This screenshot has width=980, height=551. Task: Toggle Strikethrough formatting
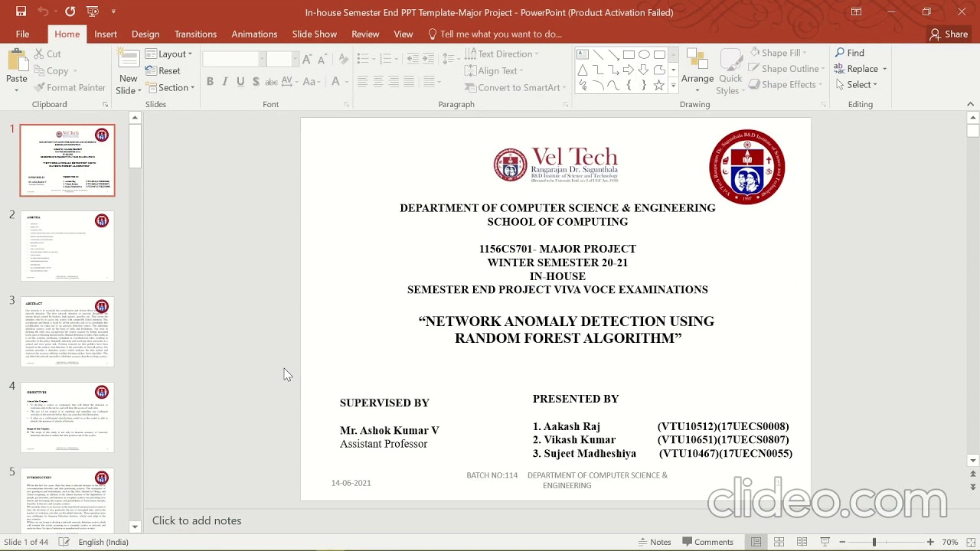point(271,82)
